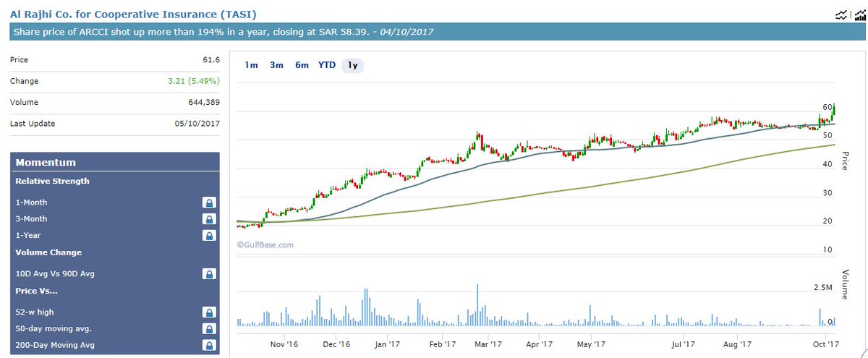Viewport: 868px width, 358px height.
Task: Click the lock icon for 52-w high
Action: [208, 312]
